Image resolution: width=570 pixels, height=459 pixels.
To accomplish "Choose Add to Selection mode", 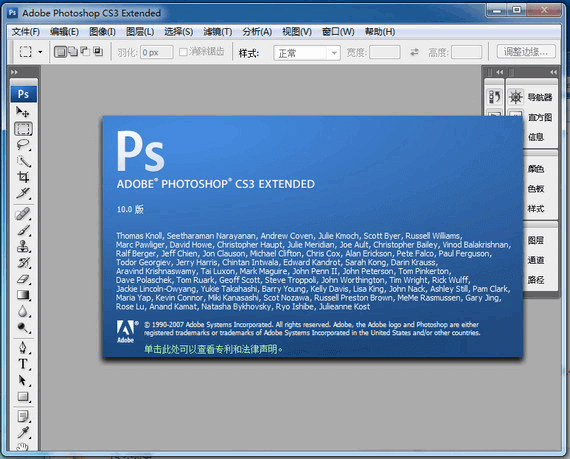I will click(73, 52).
